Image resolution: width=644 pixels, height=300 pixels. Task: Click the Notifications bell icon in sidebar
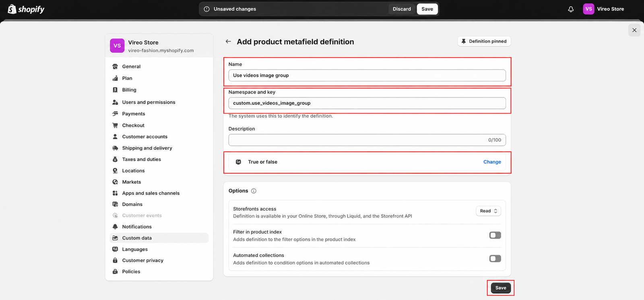click(x=115, y=227)
